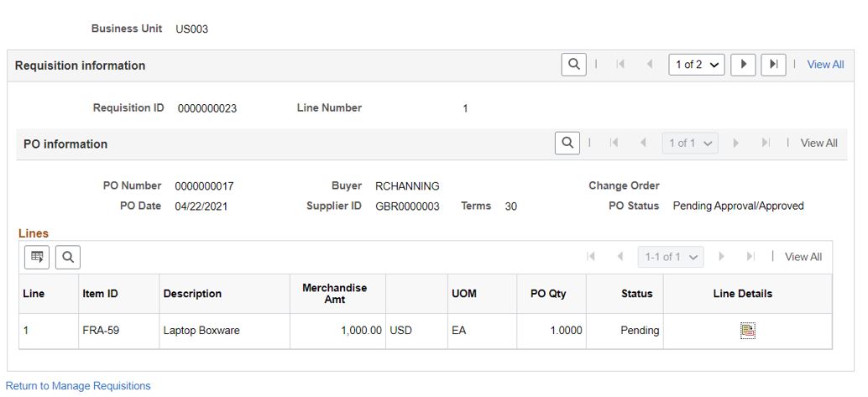Open PO information 1 of 1 dropdown
Viewport: 868px width, 397px height.
pyautogui.click(x=689, y=144)
